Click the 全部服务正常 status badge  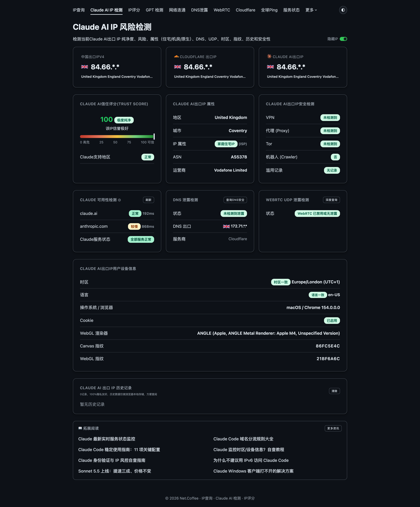click(141, 239)
